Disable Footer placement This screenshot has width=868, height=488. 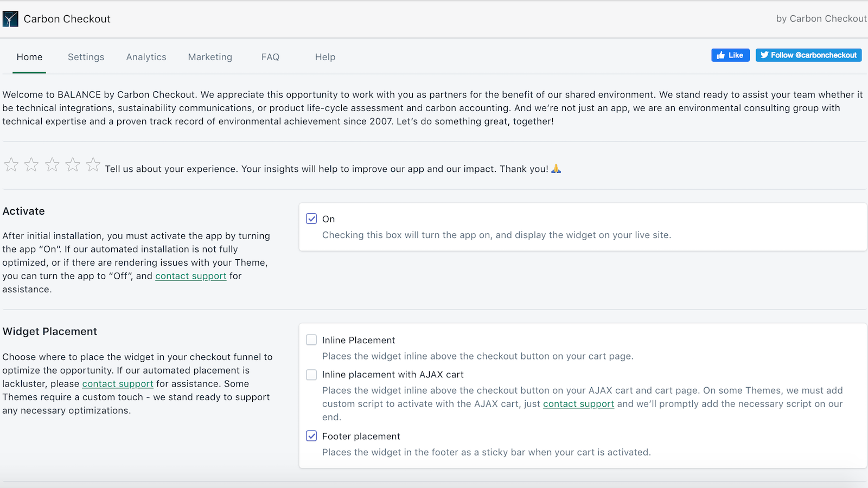tap(311, 435)
